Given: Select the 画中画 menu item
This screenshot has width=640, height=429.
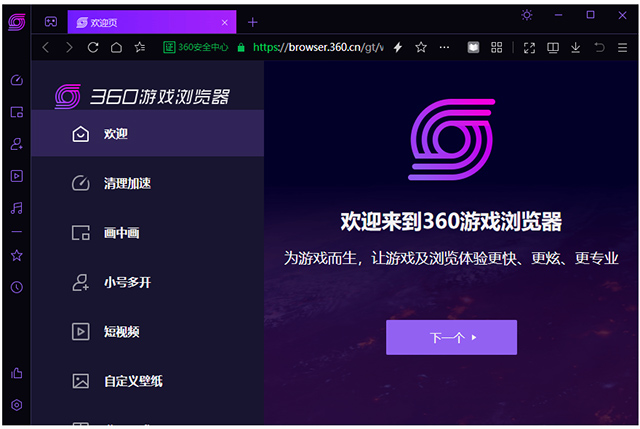Looking at the screenshot, I should tap(147, 233).
